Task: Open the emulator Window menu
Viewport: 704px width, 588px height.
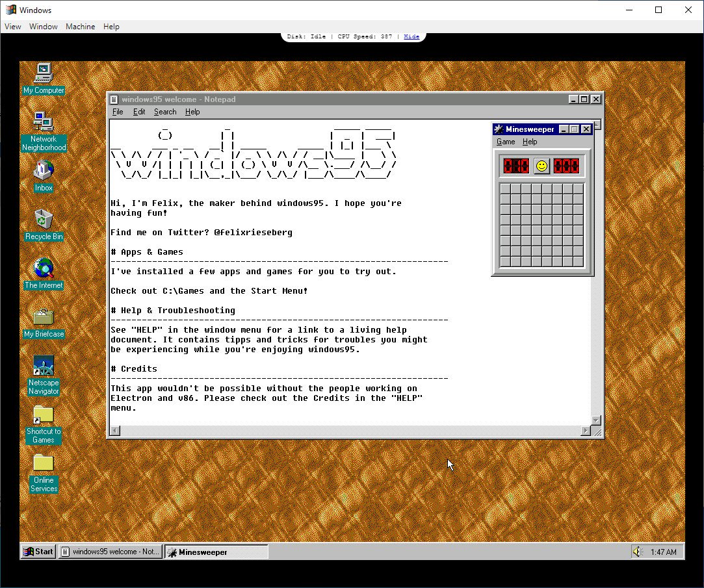Action: [x=43, y=27]
